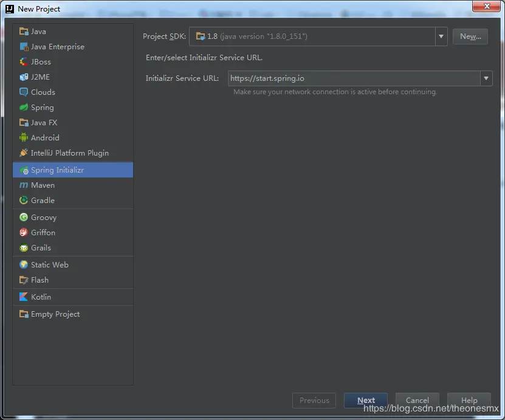Screen dimensions: 505x420
Task: Click 'Enter/select Initializr Service URL.' text
Action: pos(204,58)
